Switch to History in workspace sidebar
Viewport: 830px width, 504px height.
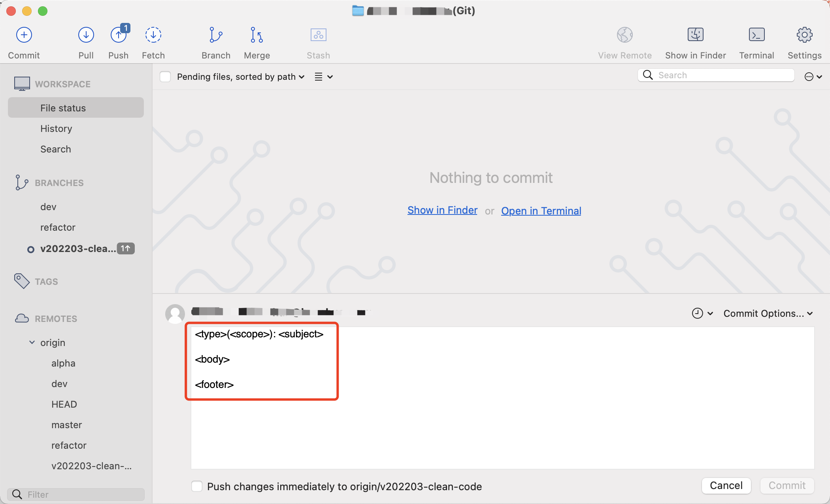pyautogui.click(x=56, y=129)
